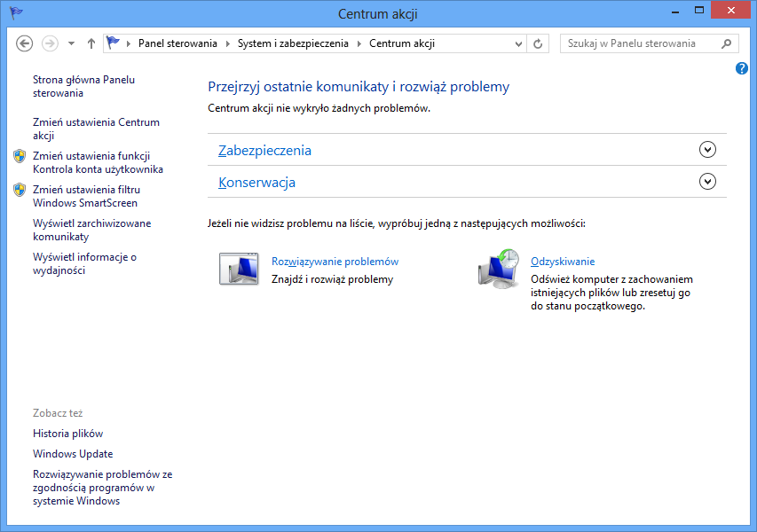Click the Zabezpieczenia section heading
Image resolution: width=757 pixels, height=532 pixels.
pyautogui.click(x=264, y=151)
